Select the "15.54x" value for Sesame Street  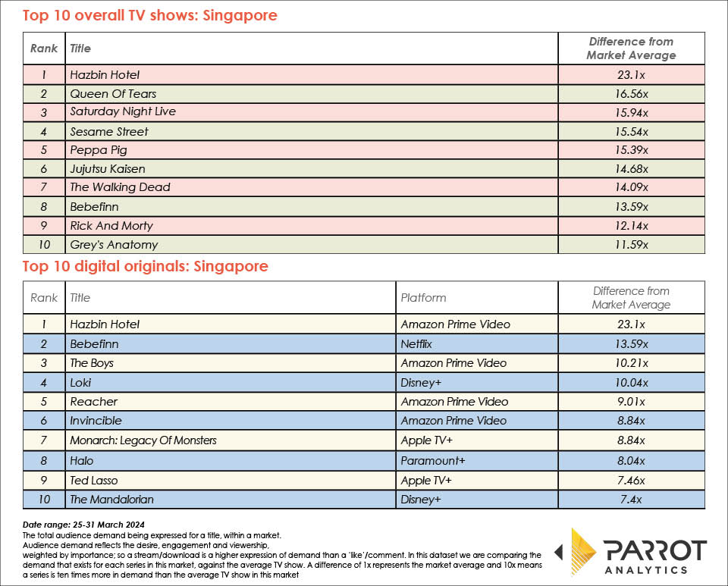click(632, 132)
